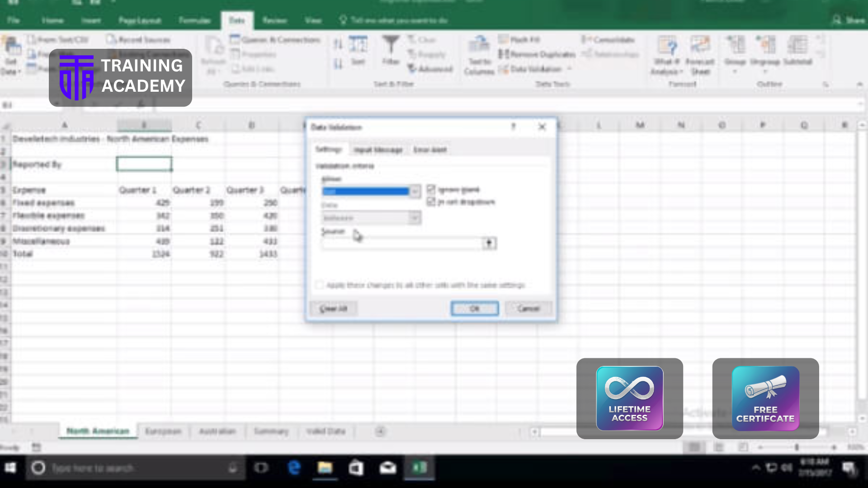
Task: Toggle the In-cell dropdown checkbox
Action: [431, 202]
